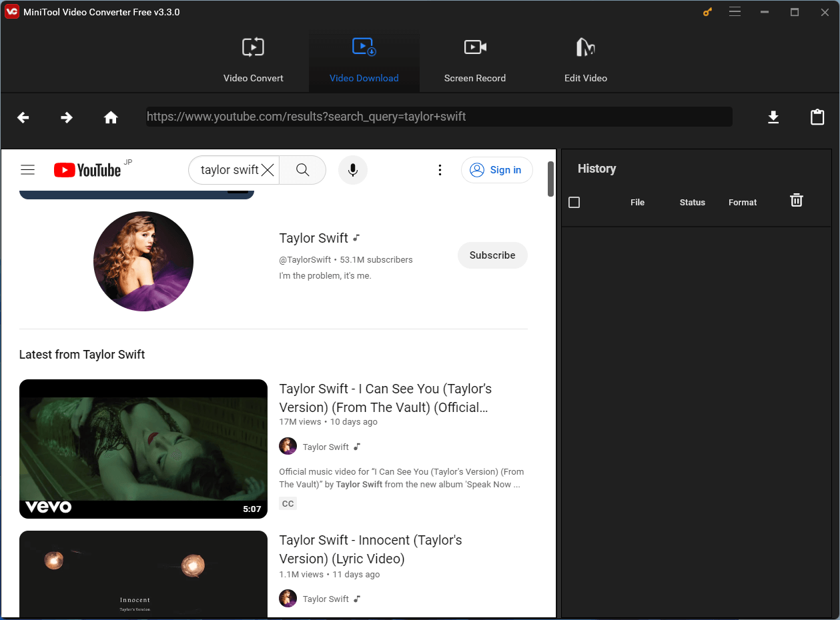Screen dimensions: 840x620
Task: Clear the taylor swift search query
Action: point(268,170)
